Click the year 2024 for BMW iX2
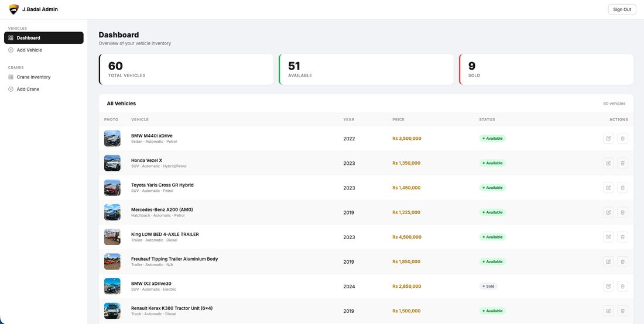Screen dimensions: 644x324 [x=349, y=286]
